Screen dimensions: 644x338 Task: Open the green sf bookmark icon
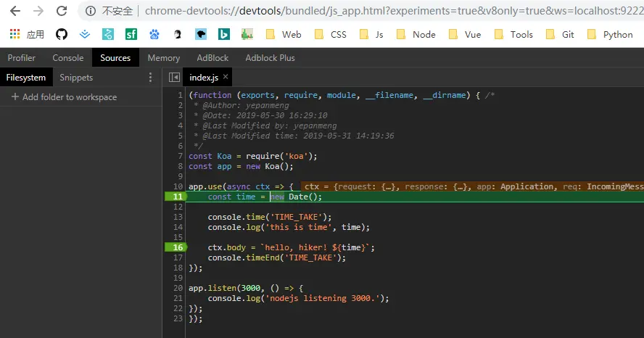click(x=131, y=34)
